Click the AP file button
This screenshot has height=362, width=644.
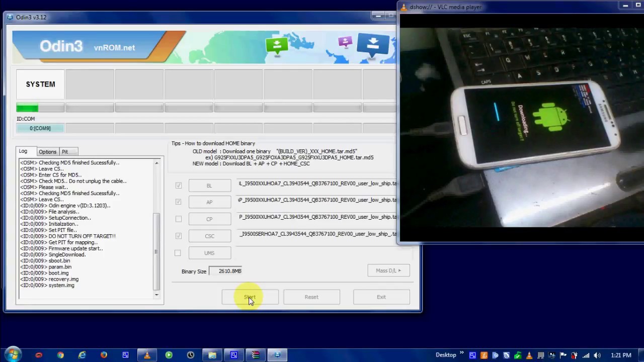[209, 202]
